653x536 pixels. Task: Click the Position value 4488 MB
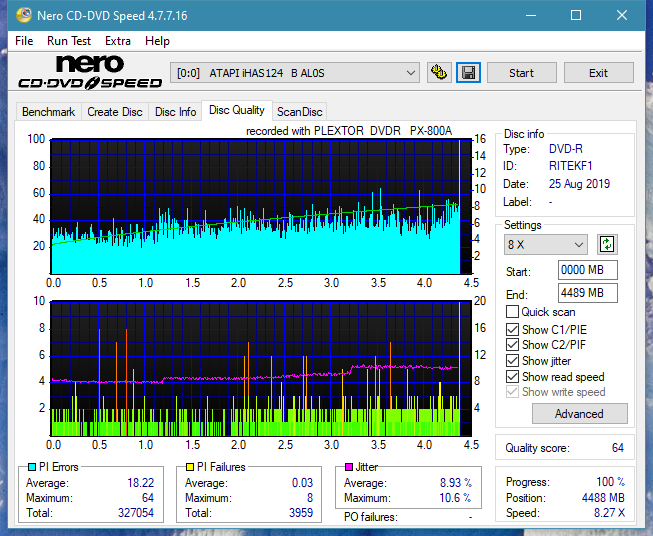(x=603, y=498)
